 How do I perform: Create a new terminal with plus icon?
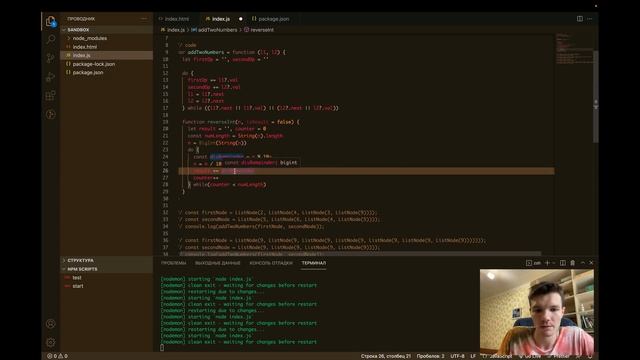point(547,263)
